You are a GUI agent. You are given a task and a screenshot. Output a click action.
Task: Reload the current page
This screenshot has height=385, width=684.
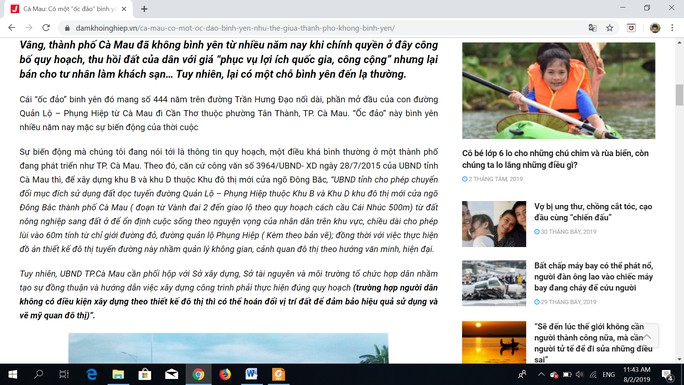46,28
